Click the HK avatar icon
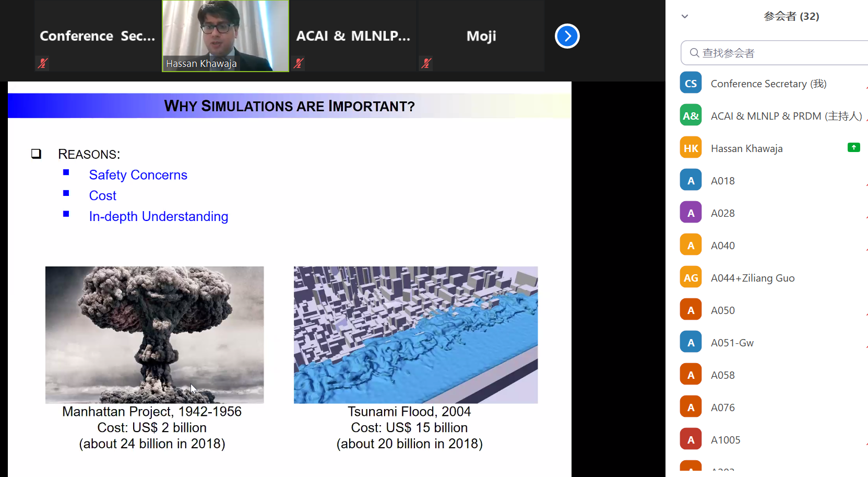The height and width of the screenshot is (477, 868). pos(691,148)
